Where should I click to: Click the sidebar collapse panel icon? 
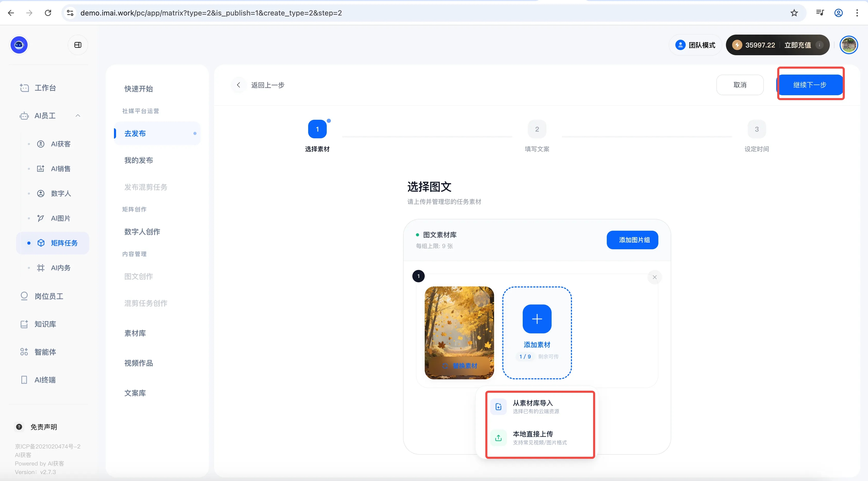78,45
